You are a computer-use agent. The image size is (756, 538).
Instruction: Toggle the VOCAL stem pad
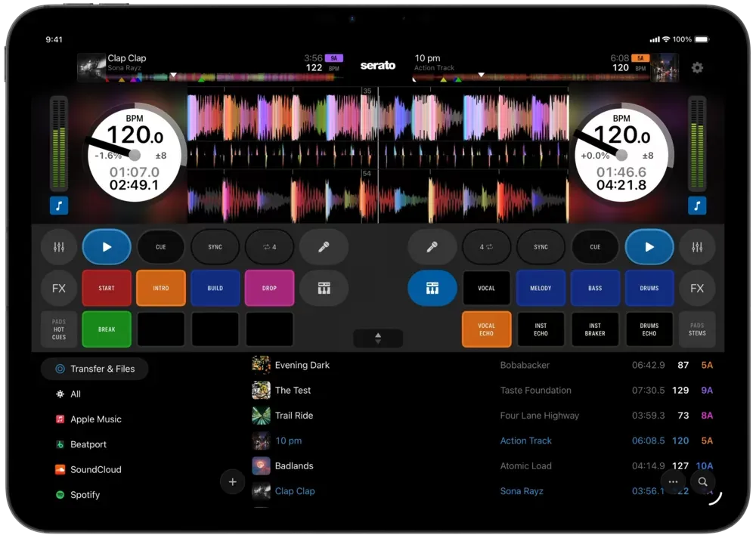(x=486, y=289)
